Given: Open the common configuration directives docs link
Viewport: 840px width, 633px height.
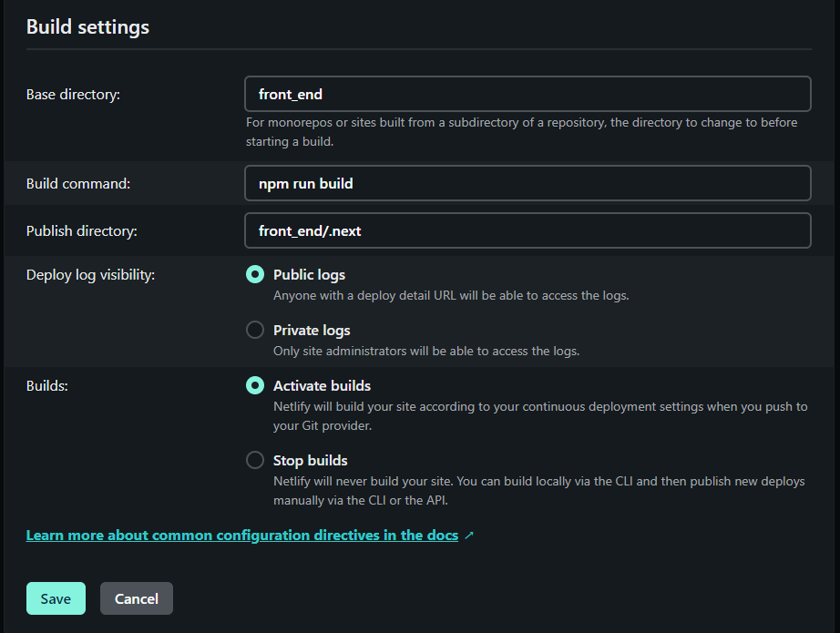Looking at the screenshot, I should point(241,536).
